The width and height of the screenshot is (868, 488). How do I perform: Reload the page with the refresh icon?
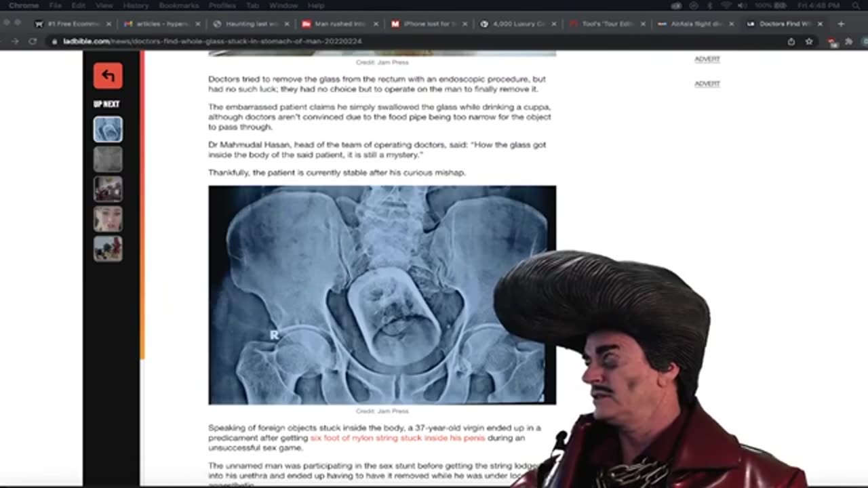point(32,41)
